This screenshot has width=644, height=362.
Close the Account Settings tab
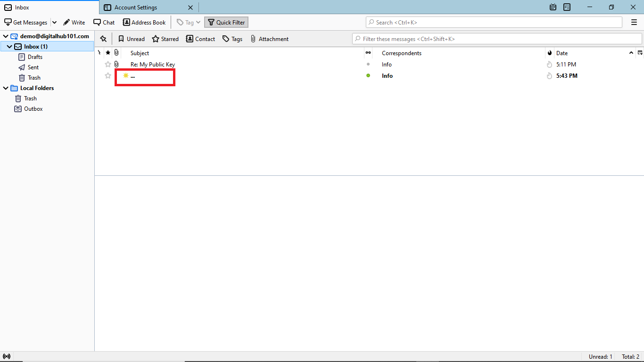(190, 8)
